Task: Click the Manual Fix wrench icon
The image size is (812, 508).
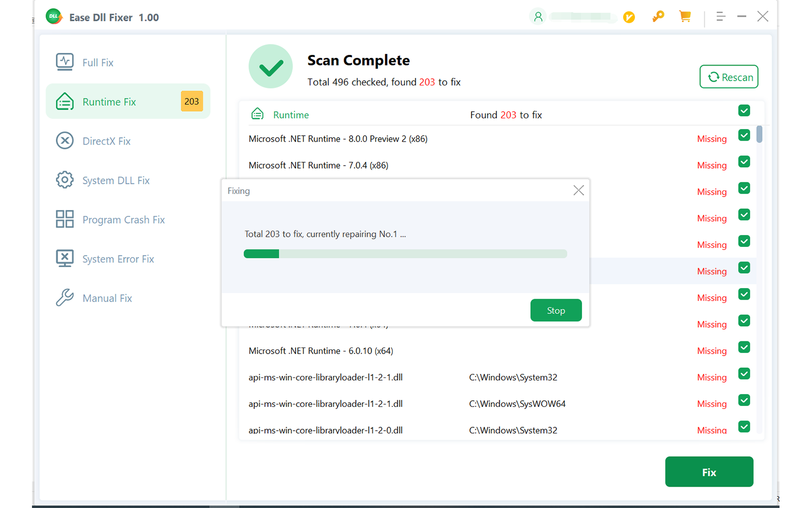Action: point(64,298)
